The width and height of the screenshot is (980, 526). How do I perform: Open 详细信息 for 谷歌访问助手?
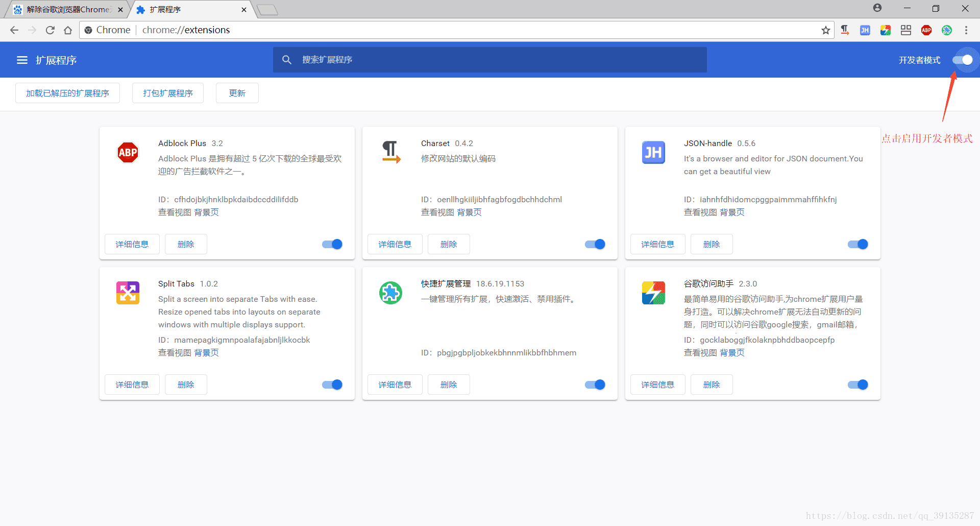point(658,385)
